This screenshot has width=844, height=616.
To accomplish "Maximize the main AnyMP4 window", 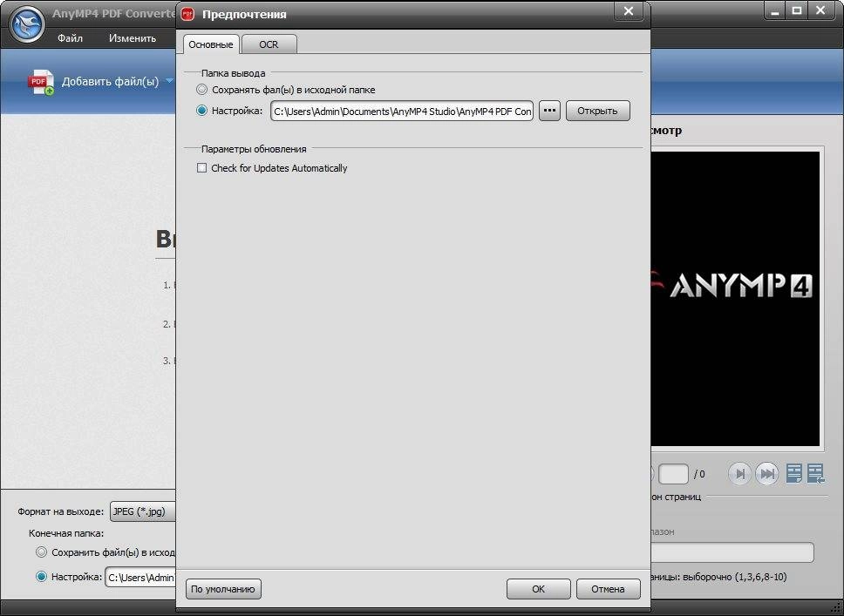I will point(797,11).
